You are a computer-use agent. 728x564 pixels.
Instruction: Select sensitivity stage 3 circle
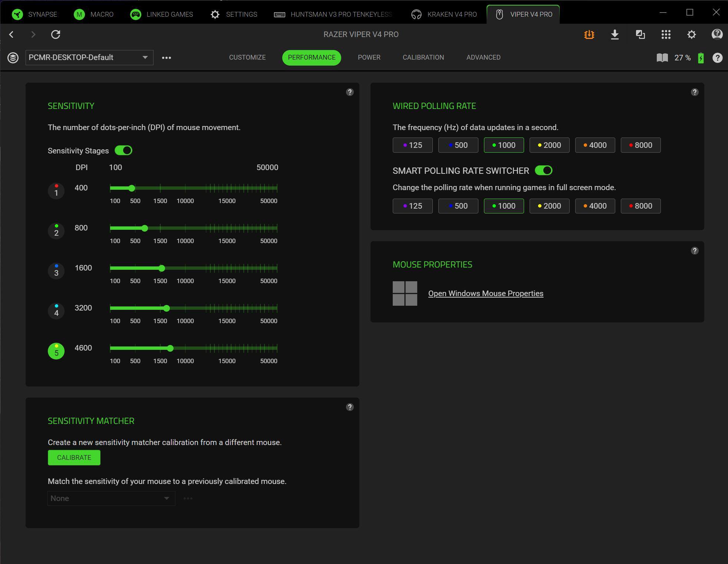coord(56,271)
